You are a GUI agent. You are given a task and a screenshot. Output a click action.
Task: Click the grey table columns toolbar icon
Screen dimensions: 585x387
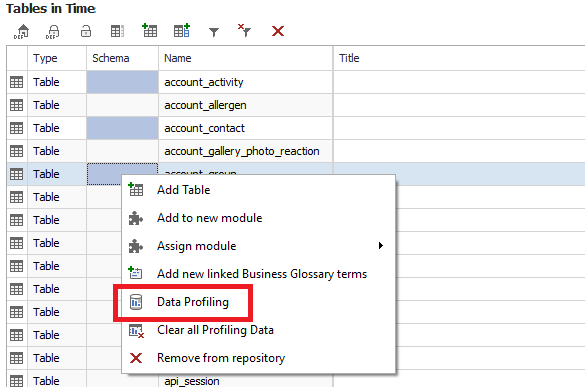click(x=118, y=31)
